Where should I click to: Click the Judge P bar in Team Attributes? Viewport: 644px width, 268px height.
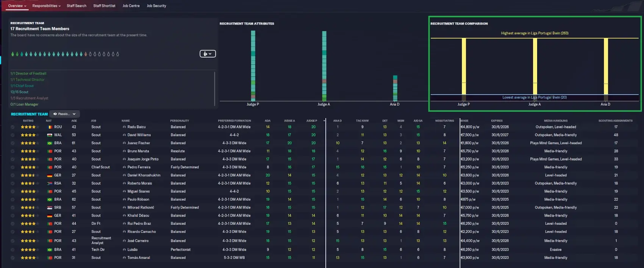pos(253,66)
